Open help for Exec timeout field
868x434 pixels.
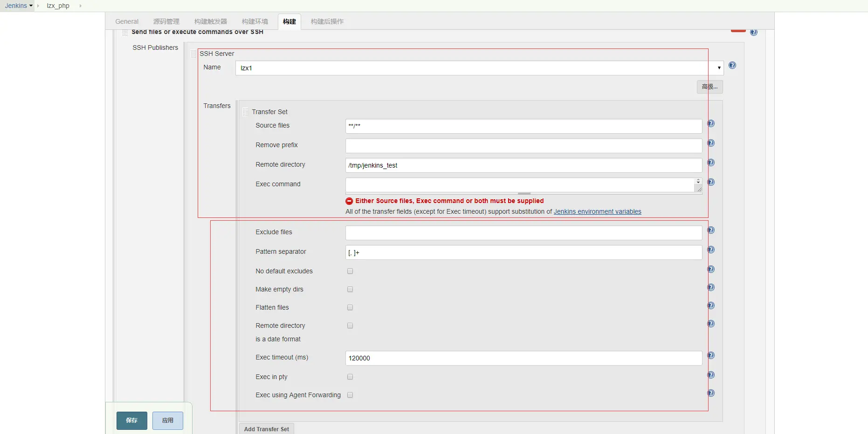coord(711,355)
